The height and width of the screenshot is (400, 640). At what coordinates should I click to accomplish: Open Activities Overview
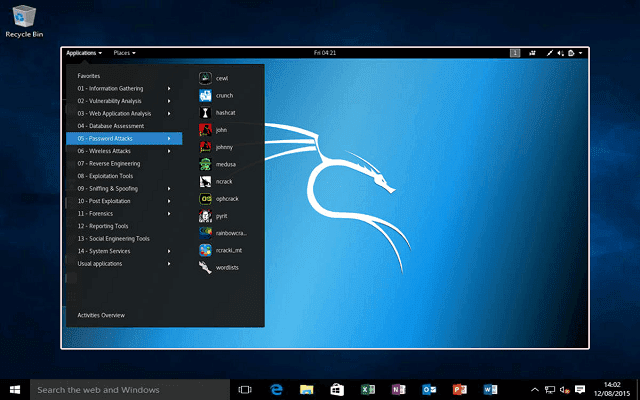(x=101, y=315)
